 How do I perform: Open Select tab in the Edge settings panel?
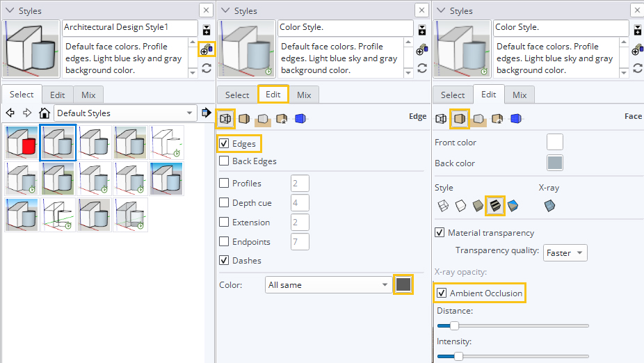[237, 95]
